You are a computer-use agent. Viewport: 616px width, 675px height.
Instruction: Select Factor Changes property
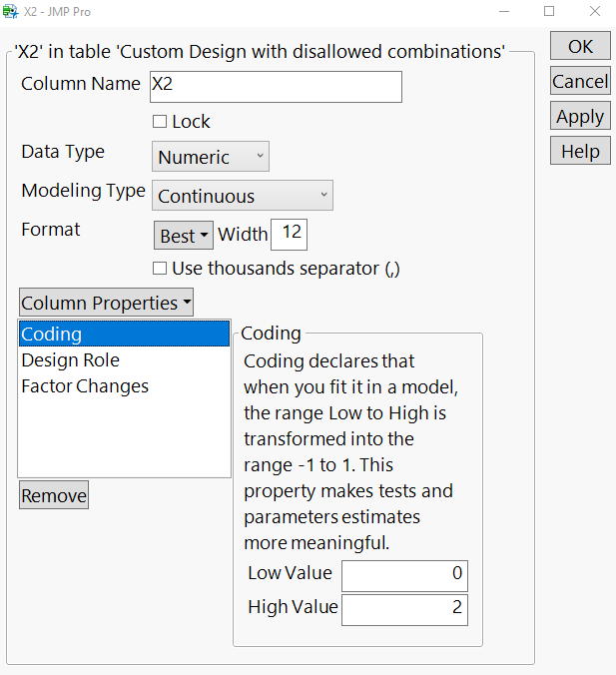[85, 386]
